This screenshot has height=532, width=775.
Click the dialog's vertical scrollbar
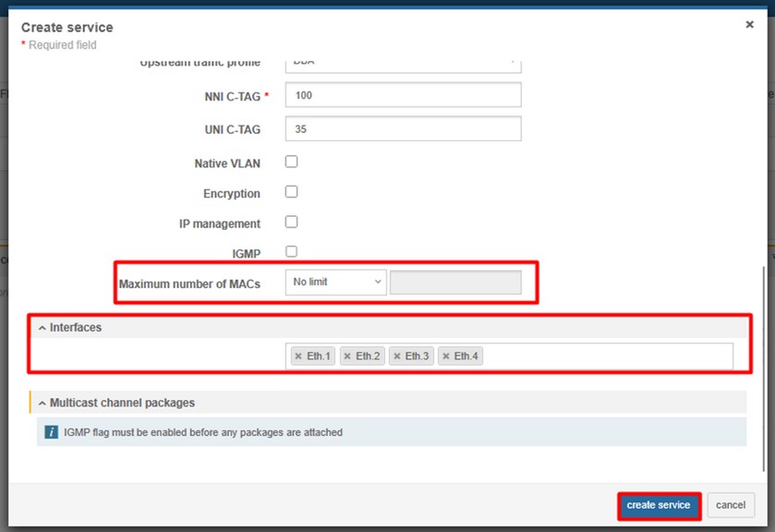[763, 369]
